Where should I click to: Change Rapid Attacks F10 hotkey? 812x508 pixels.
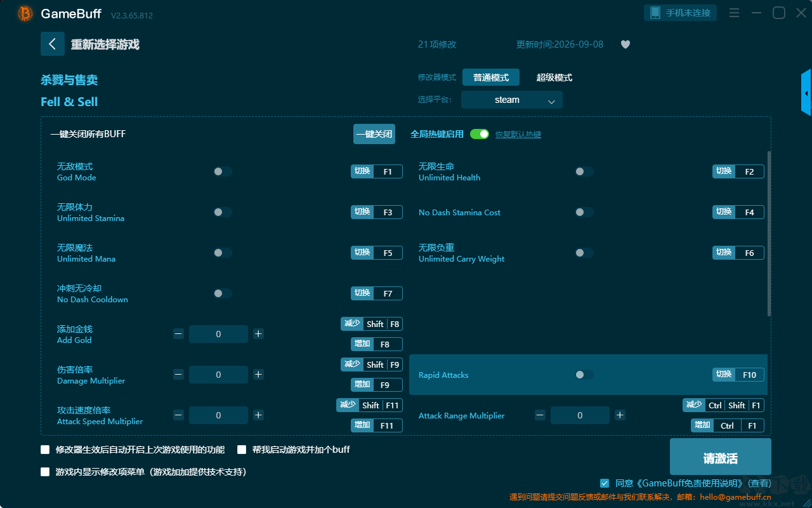(x=738, y=375)
